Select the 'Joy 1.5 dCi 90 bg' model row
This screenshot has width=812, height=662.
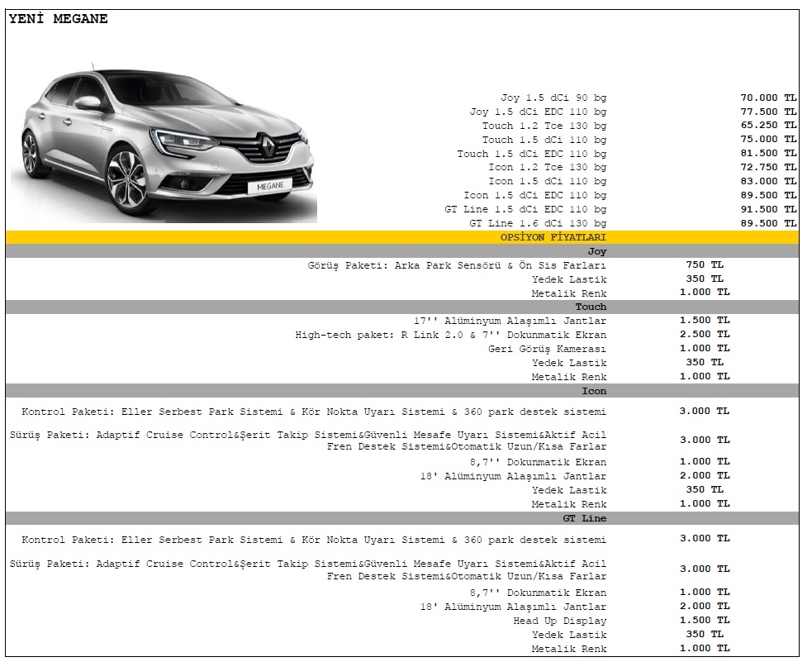tap(553, 98)
